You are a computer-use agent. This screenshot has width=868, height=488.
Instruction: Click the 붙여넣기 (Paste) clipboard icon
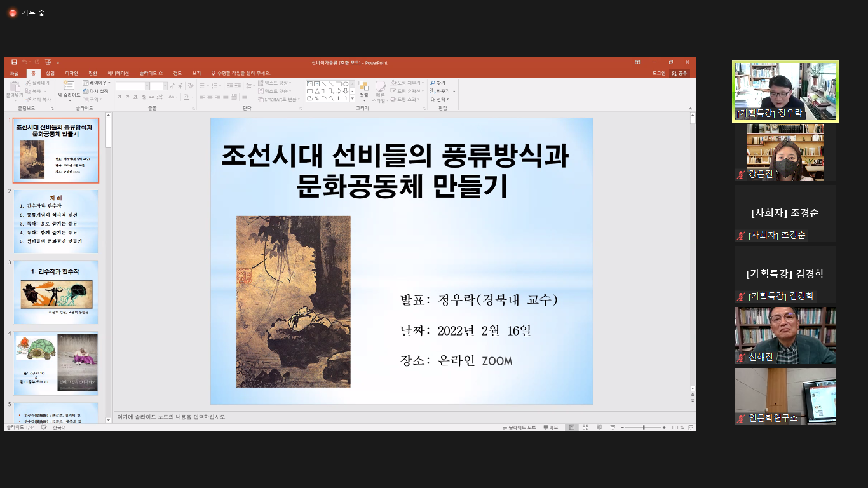(x=15, y=86)
